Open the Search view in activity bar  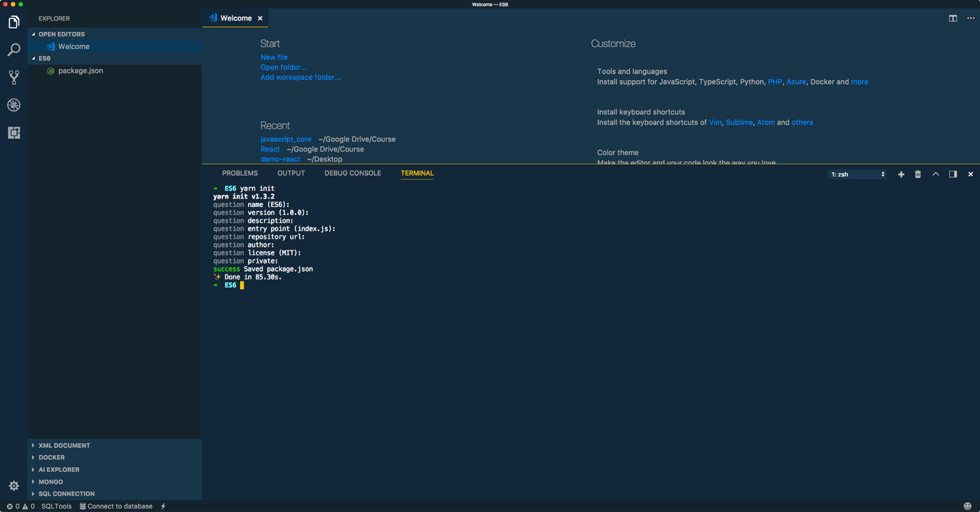[x=14, y=50]
